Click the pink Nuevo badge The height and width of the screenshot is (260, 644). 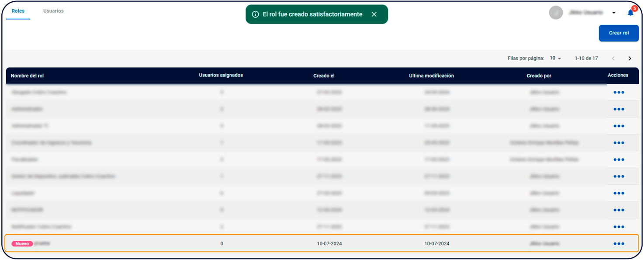pyautogui.click(x=22, y=244)
